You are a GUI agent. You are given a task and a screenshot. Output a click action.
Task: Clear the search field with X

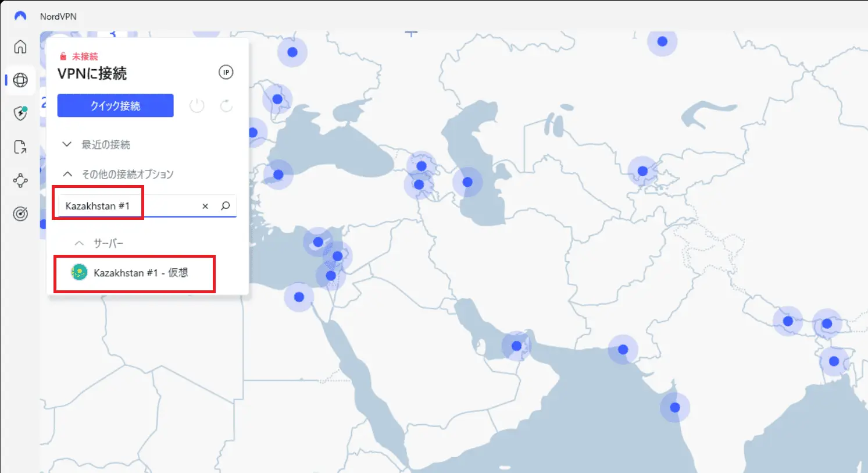(x=205, y=206)
